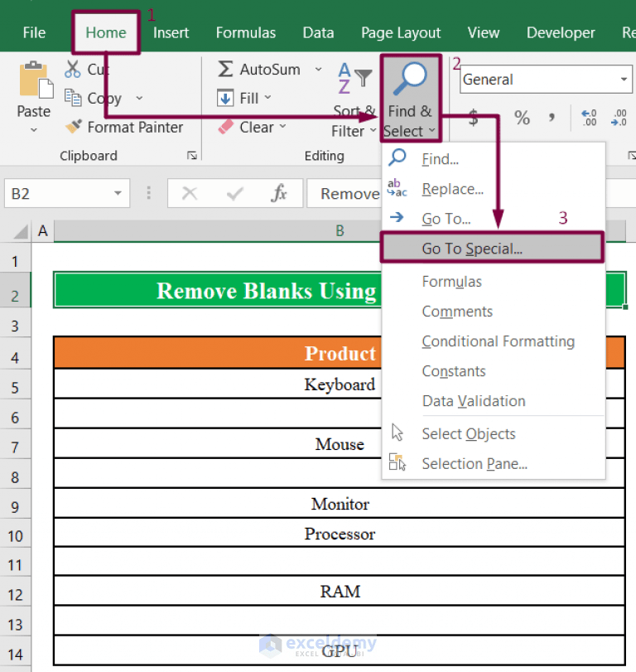The height and width of the screenshot is (672, 636).
Task: Switch to the Page Layout tab
Action: [401, 33]
